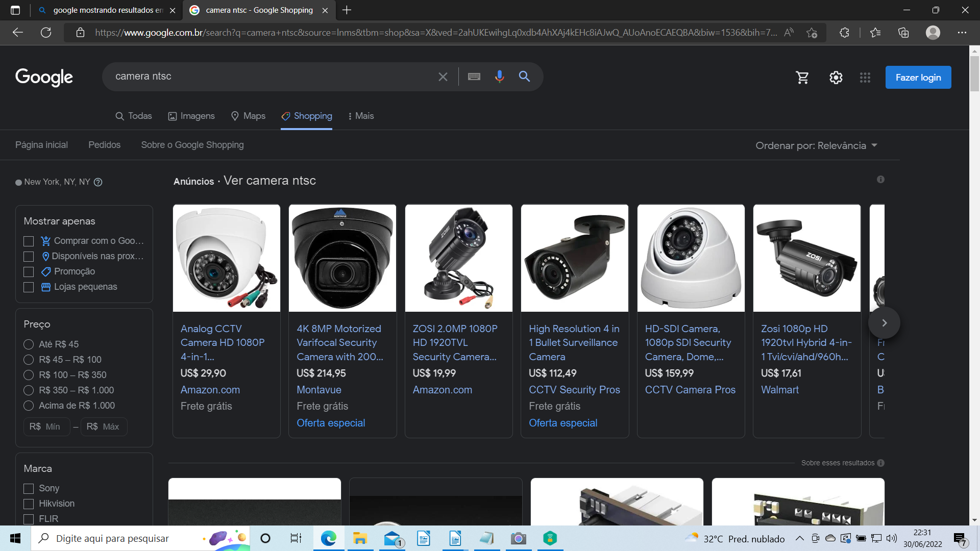
Task: Check Disponíveis nas proximidades filter
Action: (x=29, y=257)
